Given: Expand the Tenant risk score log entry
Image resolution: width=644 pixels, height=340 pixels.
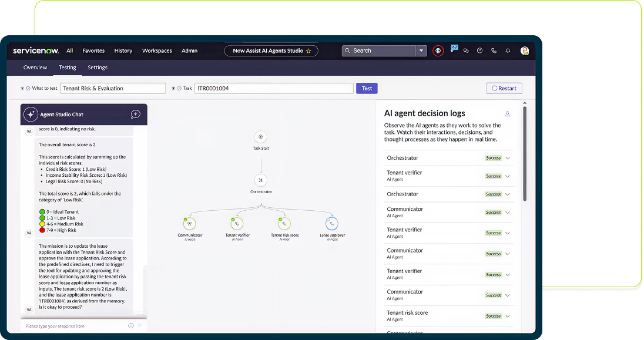Looking at the screenshot, I should click(x=508, y=316).
